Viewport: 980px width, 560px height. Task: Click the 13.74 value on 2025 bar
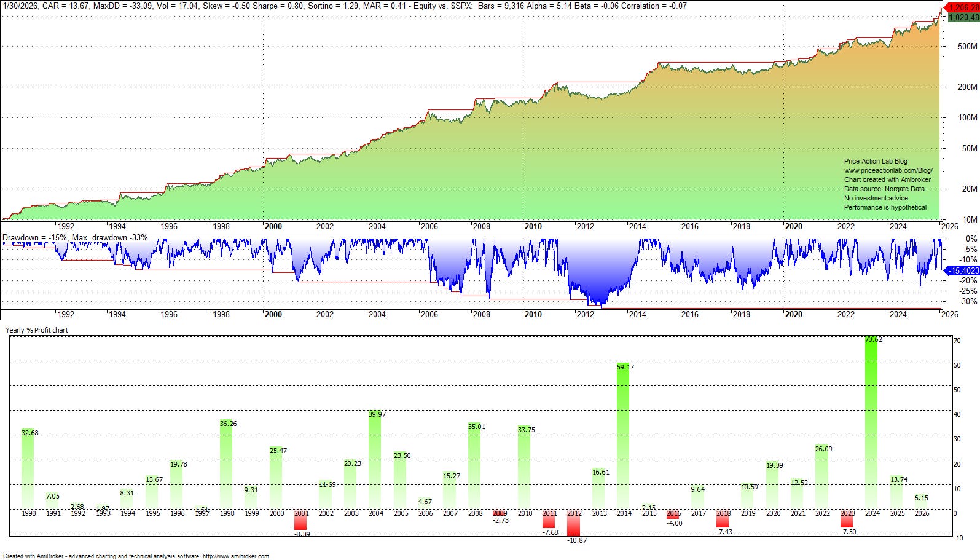898,479
